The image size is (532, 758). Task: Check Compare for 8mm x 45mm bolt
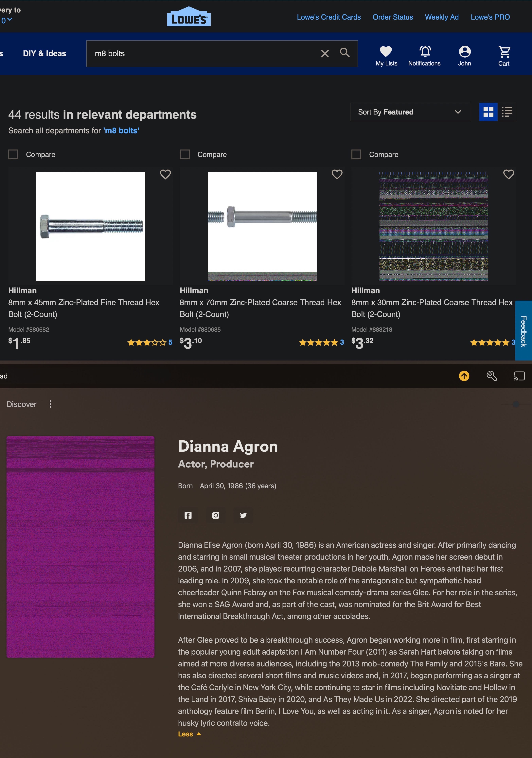coord(13,154)
